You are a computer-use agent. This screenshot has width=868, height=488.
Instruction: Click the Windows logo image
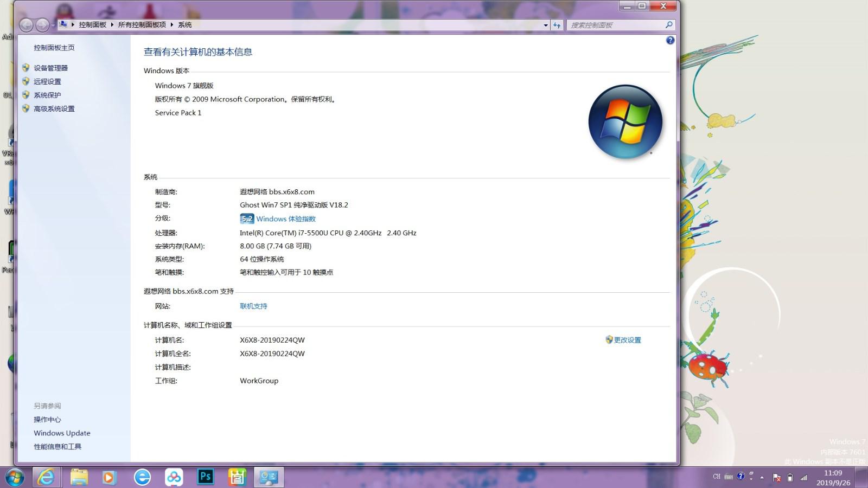626,121
